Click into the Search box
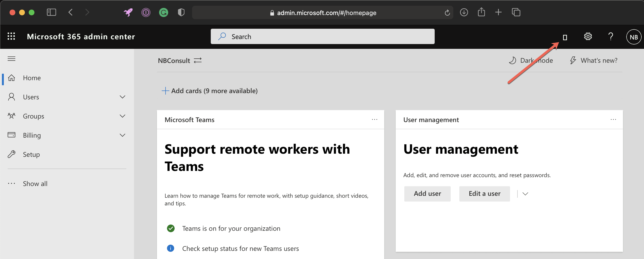This screenshot has height=259, width=644. point(322,37)
